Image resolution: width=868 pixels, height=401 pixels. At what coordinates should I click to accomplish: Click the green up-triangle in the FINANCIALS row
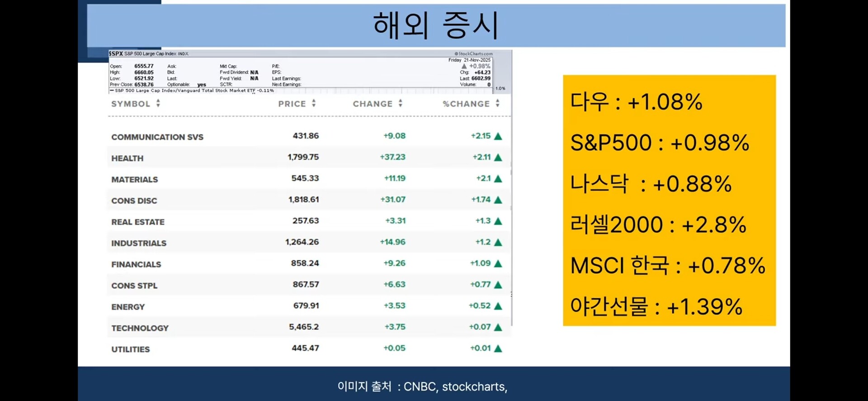pyautogui.click(x=498, y=263)
